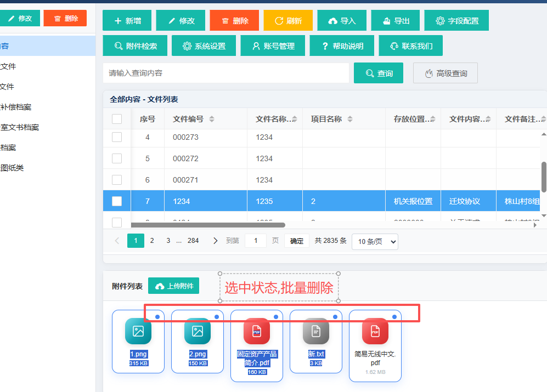
Task: Click the 刷新 refresh button
Action: (288, 21)
